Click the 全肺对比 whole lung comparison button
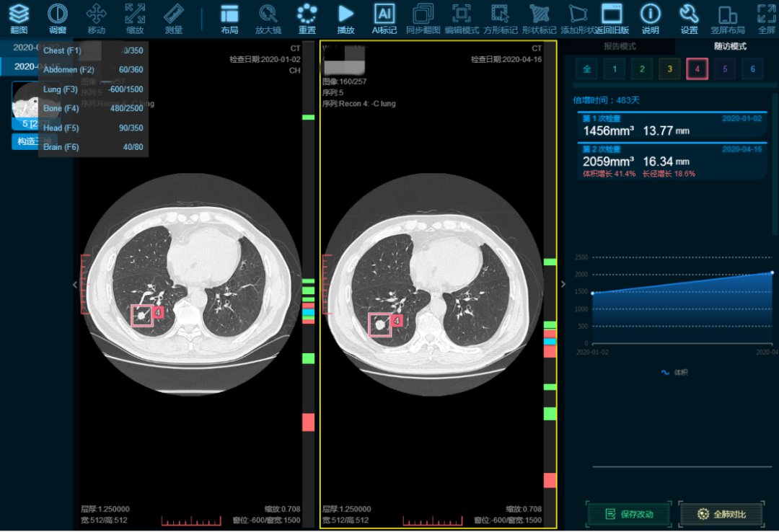This screenshot has height=532, width=779. click(721, 514)
